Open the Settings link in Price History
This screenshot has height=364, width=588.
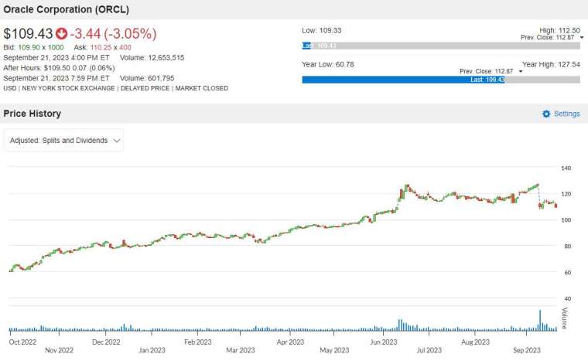(562, 114)
